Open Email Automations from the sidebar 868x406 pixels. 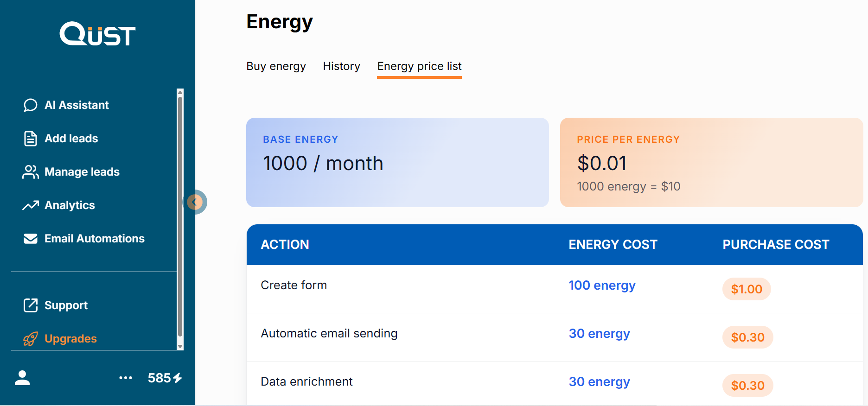[x=94, y=239]
